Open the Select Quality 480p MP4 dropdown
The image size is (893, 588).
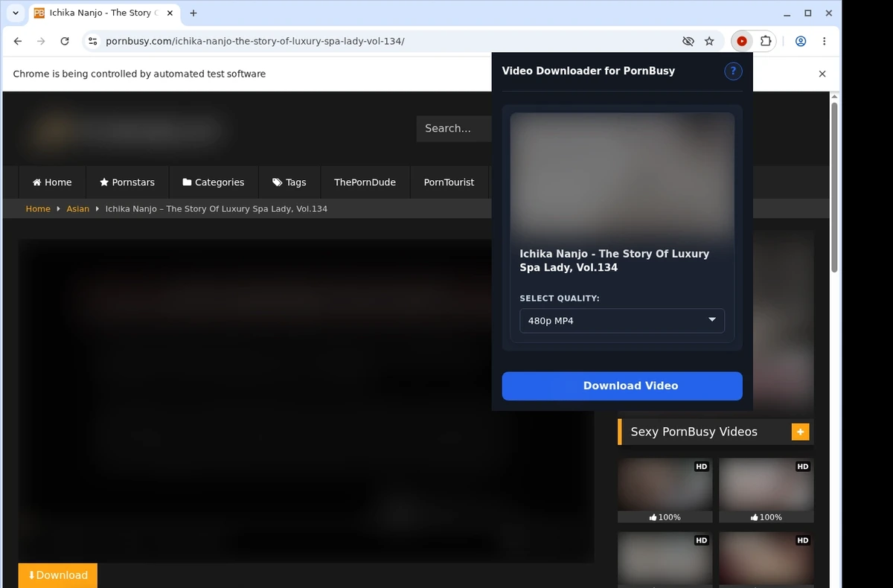tap(622, 321)
